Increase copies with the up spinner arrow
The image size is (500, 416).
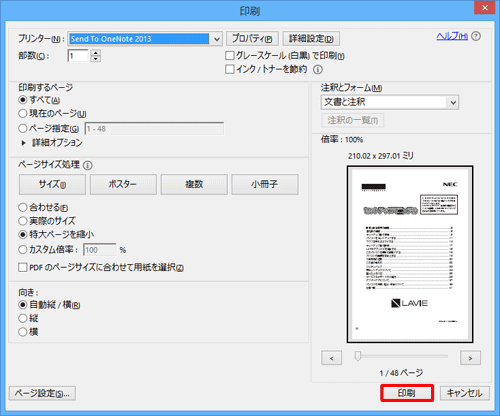(x=96, y=53)
